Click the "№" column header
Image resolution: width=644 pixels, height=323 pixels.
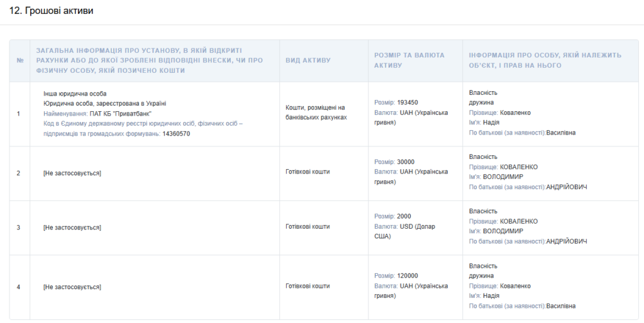tap(19, 60)
